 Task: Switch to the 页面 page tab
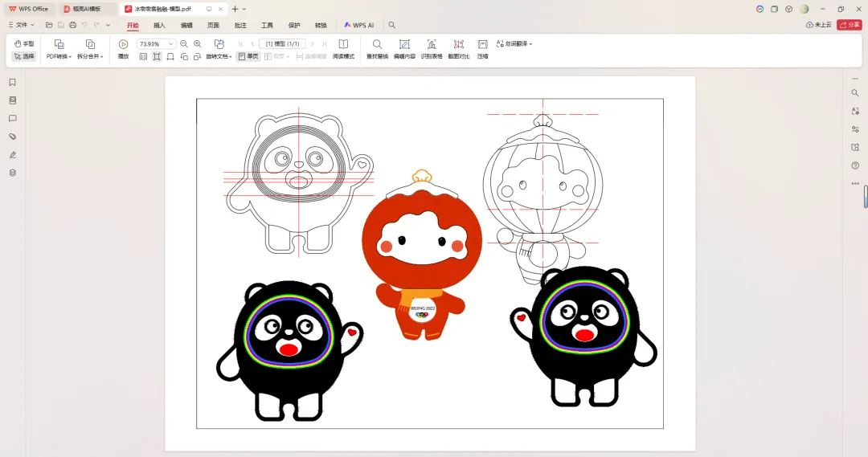tap(213, 26)
